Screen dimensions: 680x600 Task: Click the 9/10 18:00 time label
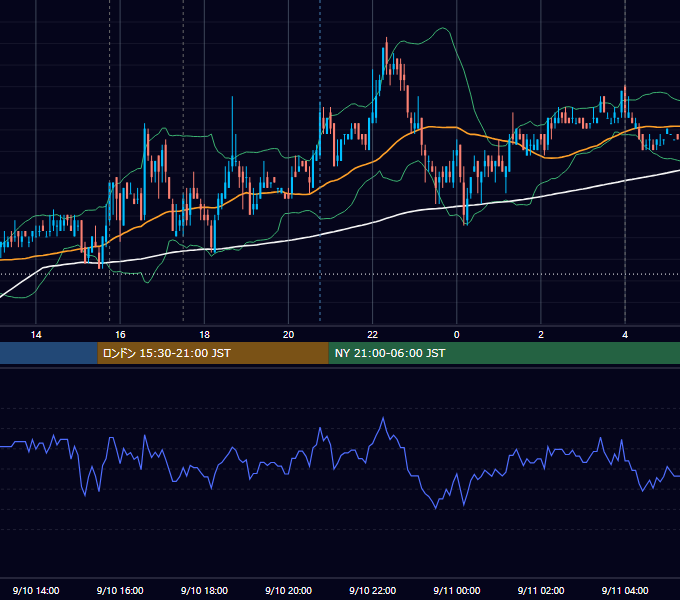204,590
